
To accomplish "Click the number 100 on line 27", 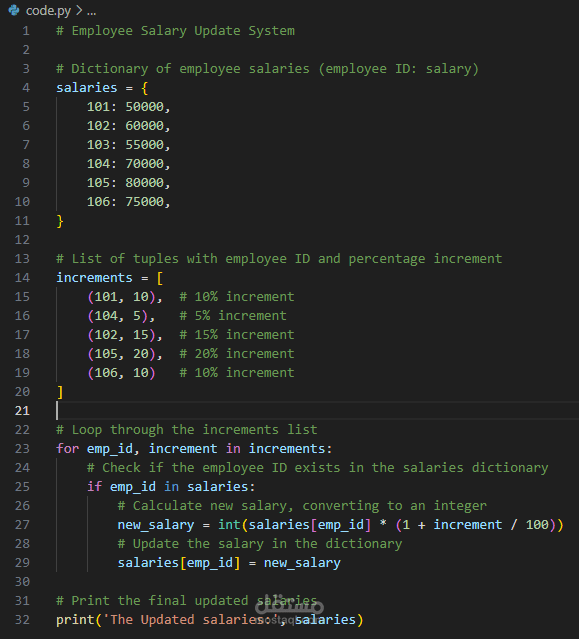I will coord(537,524).
